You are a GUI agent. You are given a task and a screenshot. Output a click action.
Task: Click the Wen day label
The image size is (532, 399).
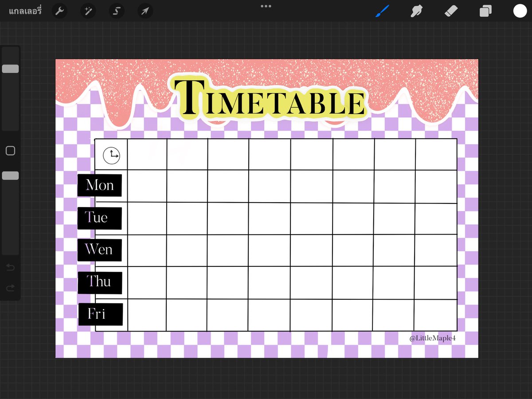click(99, 250)
